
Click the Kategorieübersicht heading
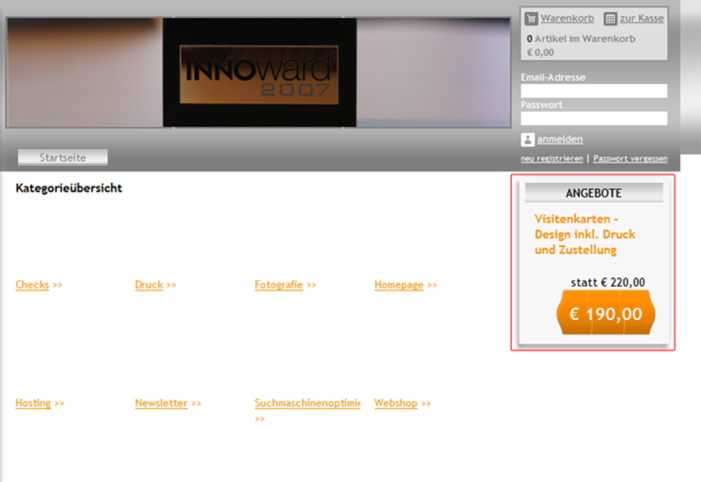coord(69,188)
